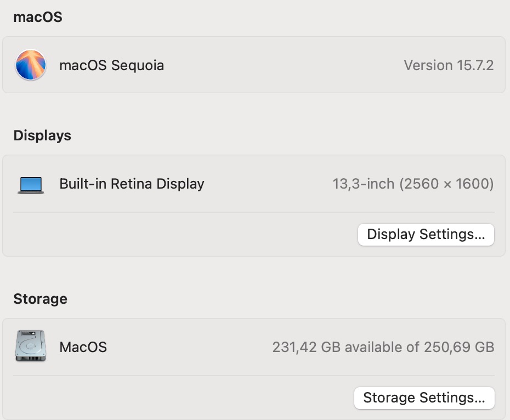Select the macOS Sequoia name label

click(111, 65)
